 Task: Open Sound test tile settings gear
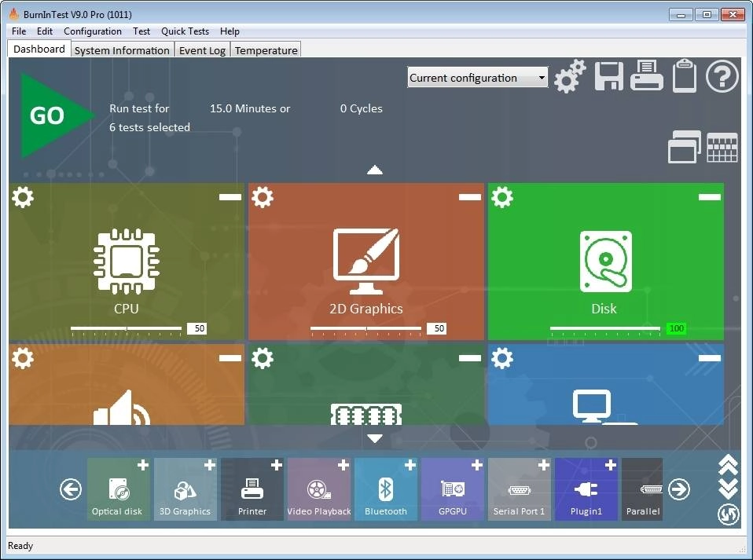coord(23,358)
